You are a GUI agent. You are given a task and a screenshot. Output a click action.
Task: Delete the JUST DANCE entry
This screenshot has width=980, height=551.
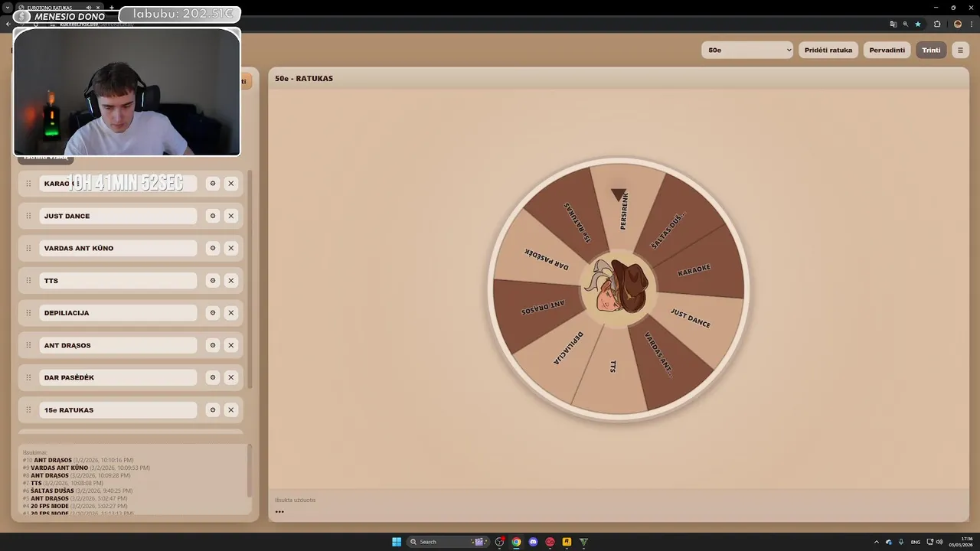[x=231, y=216]
